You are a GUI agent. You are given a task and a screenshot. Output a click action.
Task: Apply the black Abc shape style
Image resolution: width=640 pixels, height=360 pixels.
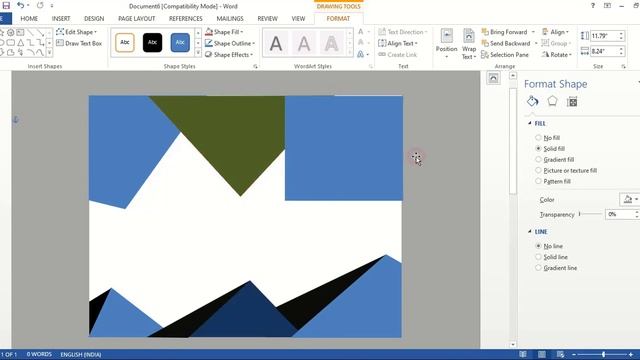click(x=152, y=42)
